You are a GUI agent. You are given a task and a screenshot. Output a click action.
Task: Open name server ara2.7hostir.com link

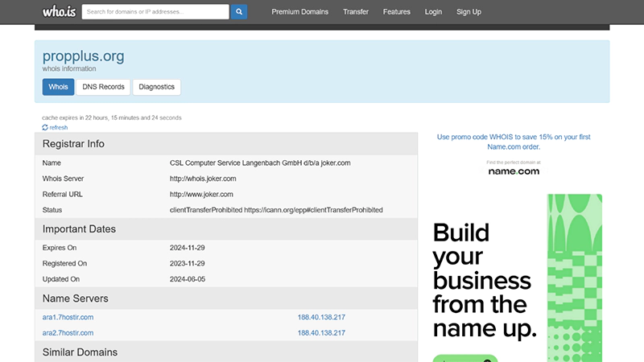(68, 332)
